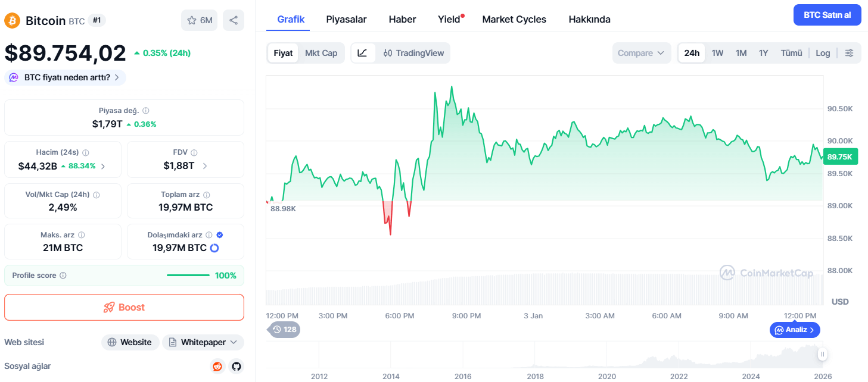Open 'BTC fiyatı neden arttı?' AI prompt

pos(66,77)
